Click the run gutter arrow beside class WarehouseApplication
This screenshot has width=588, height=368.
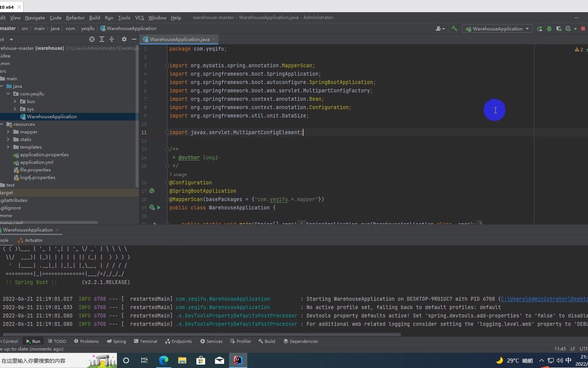pyautogui.click(x=159, y=208)
